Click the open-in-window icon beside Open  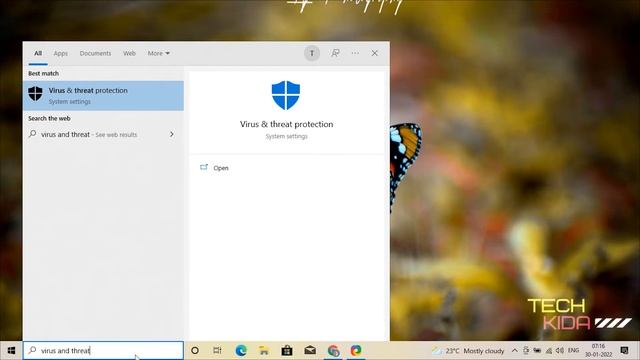[204, 167]
